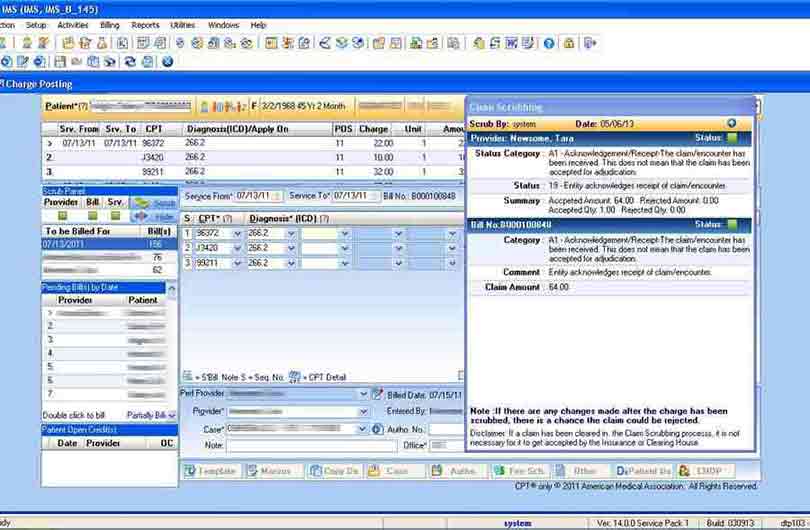Open CPT dropdown for 99211 line
Image resolution: width=810 pixels, height=530 pixels.
[x=237, y=263]
